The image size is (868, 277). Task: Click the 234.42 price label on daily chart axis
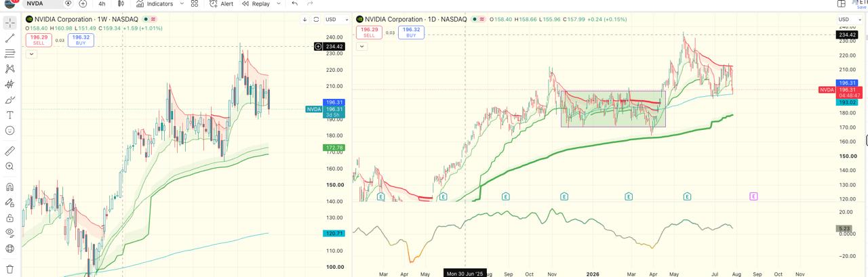(x=848, y=35)
